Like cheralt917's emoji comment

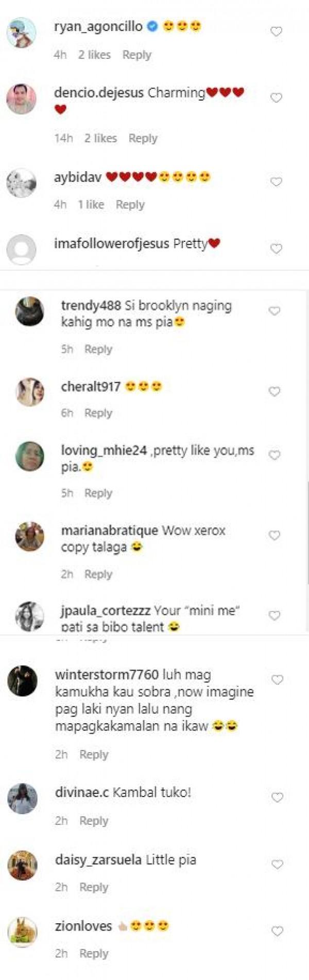tap(274, 392)
